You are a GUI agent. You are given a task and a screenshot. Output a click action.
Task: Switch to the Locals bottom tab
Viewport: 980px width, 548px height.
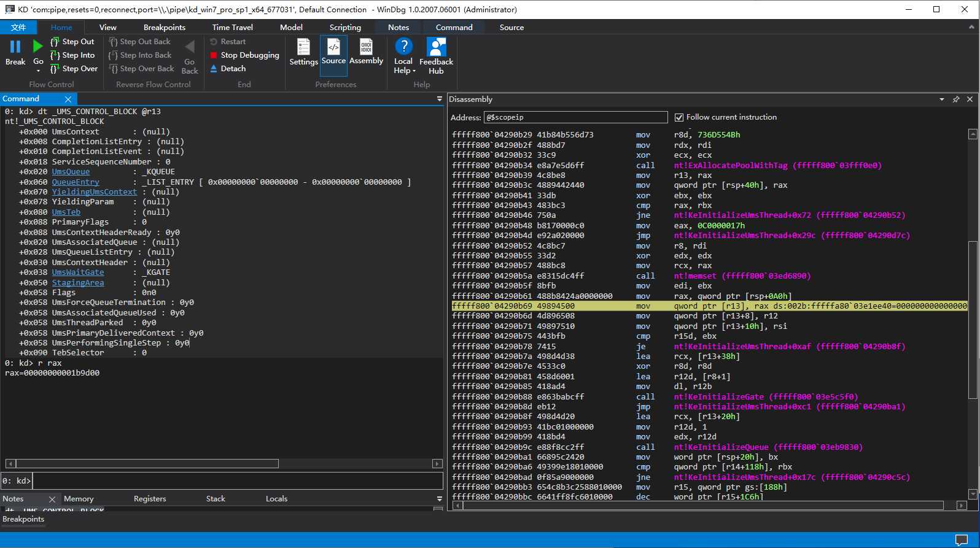tap(276, 499)
